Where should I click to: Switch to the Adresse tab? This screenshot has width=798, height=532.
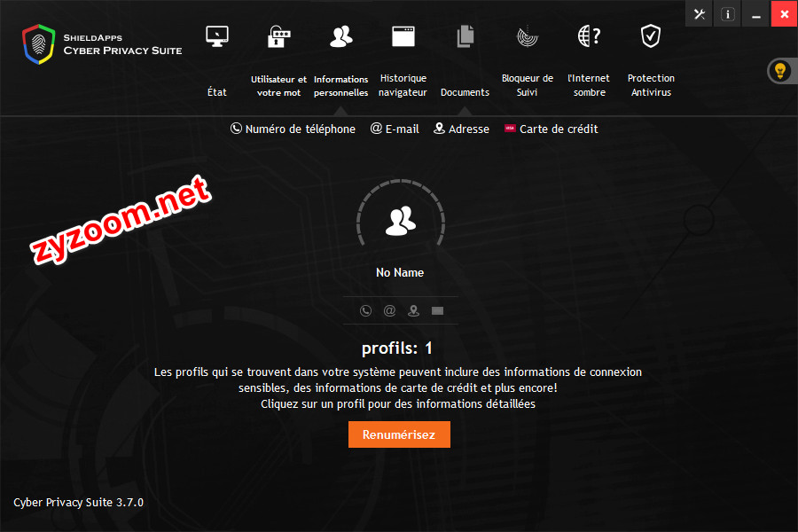tap(461, 129)
